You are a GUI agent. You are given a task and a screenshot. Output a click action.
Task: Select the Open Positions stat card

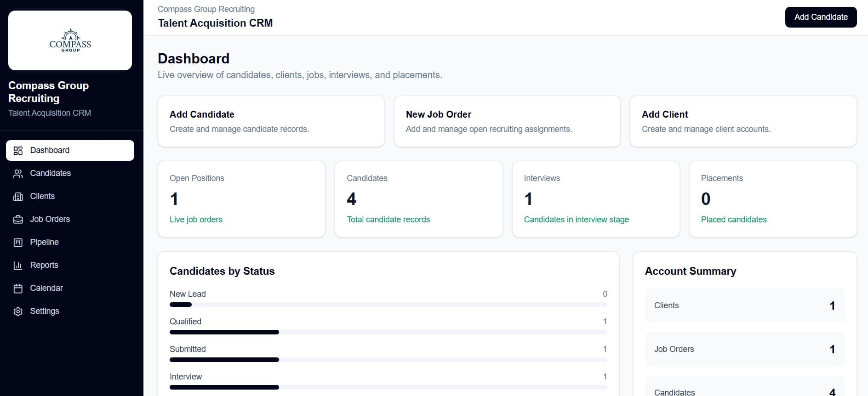point(241,199)
